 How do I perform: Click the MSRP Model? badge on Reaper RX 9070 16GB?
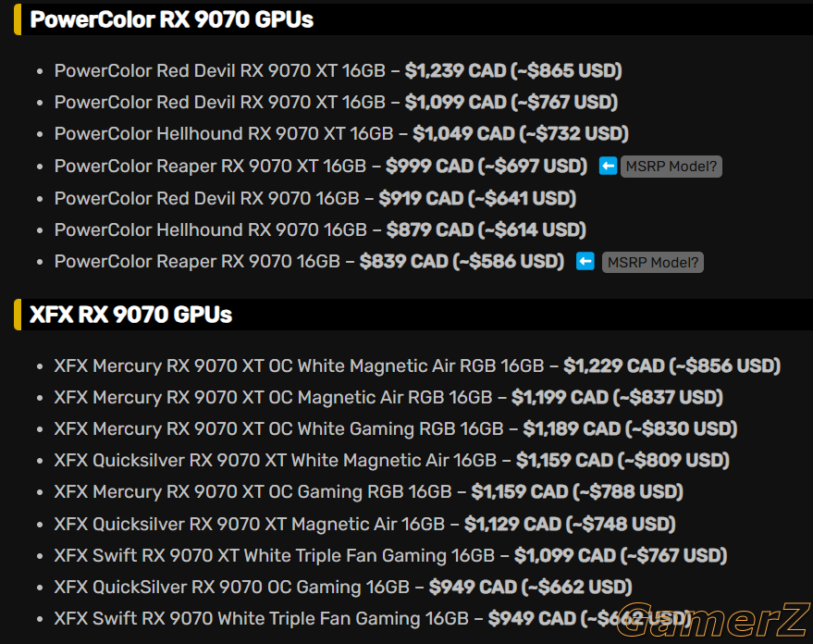(x=653, y=263)
